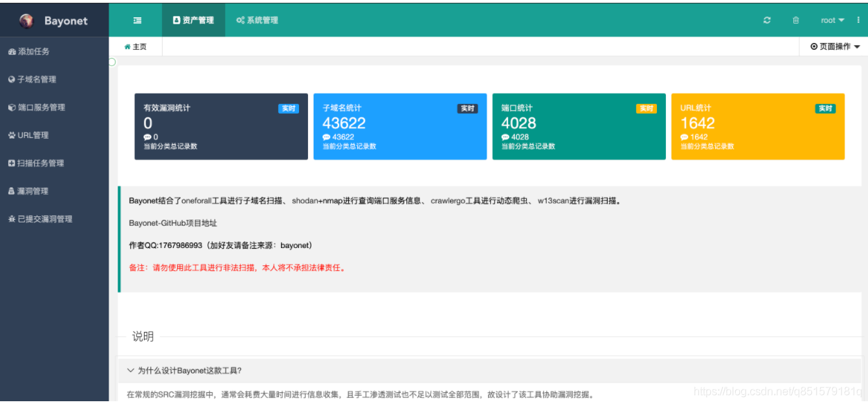Screen dimensions: 868x404
Task: Open the 页面操作 dropdown
Action: [x=835, y=46]
